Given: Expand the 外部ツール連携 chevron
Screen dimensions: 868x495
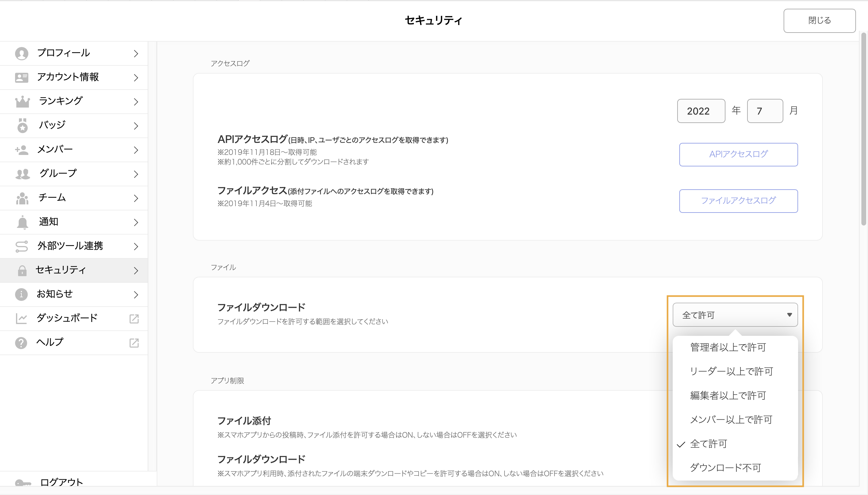Looking at the screenshot, I should [x=136, y=247].
